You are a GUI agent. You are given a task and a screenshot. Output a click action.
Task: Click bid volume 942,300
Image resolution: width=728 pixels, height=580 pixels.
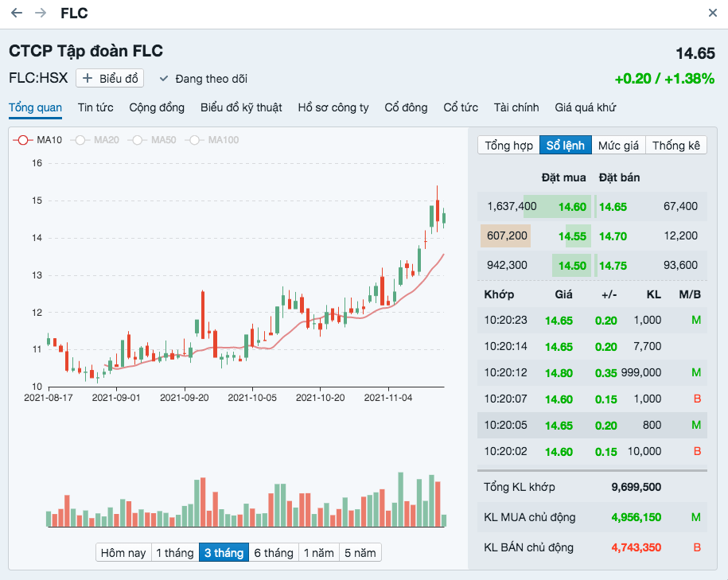click(x=507, y=265)
